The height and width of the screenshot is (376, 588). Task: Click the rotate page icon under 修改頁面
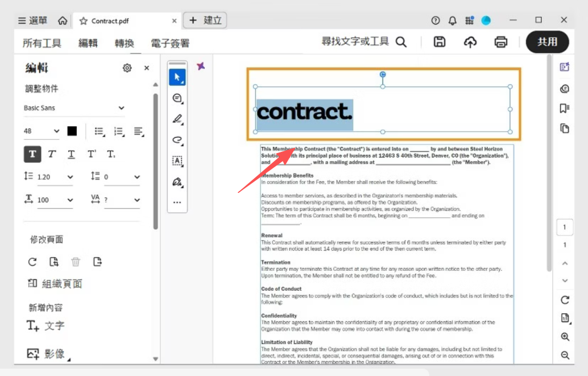pyautogui.click(x=32, y=262)
